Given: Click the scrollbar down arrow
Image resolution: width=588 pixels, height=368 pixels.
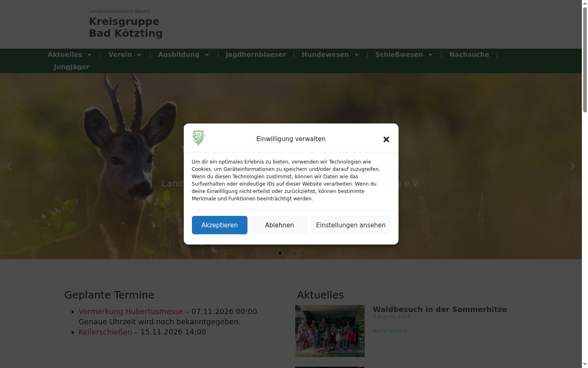Looking at the screenshot, I should point(585,365).
